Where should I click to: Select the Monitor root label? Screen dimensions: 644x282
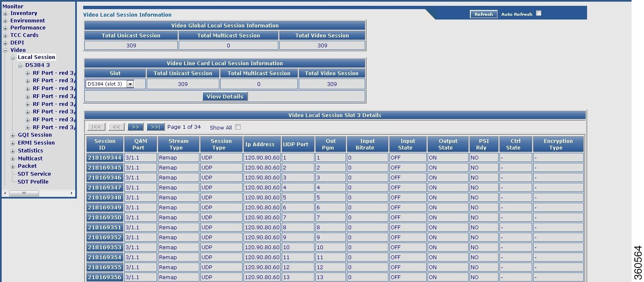13,7
